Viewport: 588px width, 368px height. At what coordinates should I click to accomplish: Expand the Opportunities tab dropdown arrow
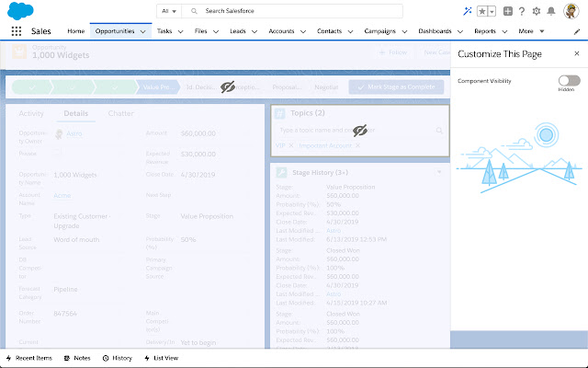coord(142,31)
